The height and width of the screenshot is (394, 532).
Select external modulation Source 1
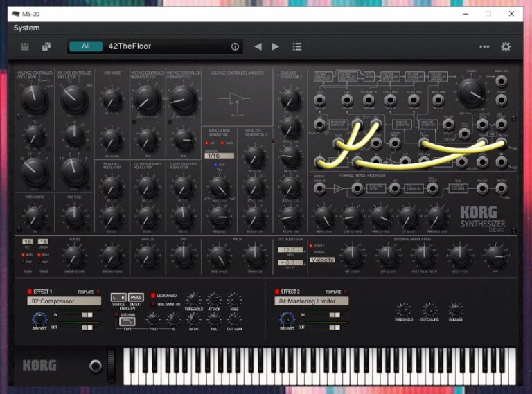[311, 246]
